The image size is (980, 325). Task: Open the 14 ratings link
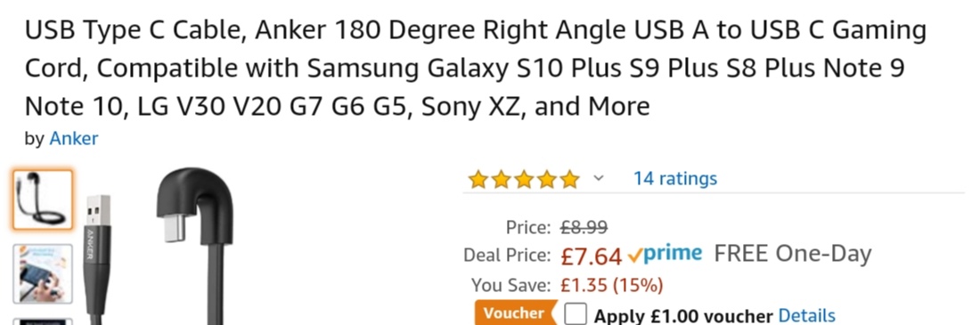(x=675, y=179)
